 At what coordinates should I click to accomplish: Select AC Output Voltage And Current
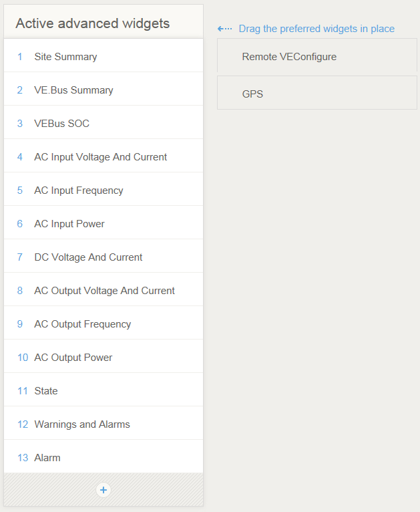[104, 291]
